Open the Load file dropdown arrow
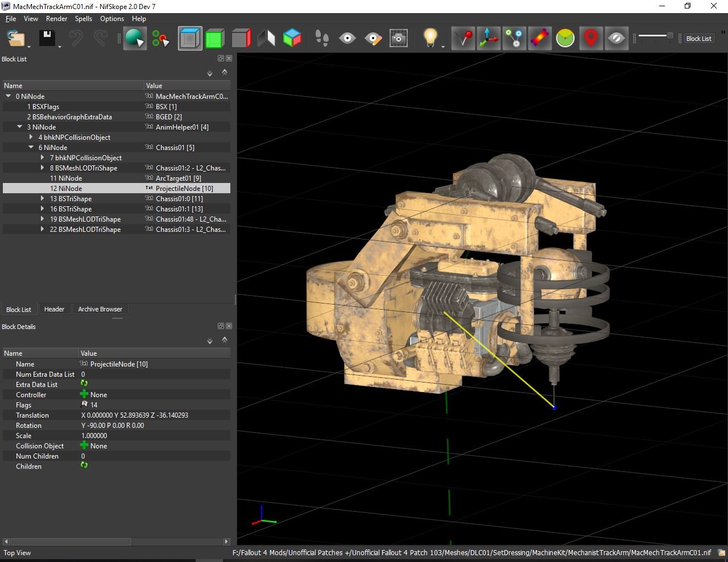The width and height of the screenshot is (728, 562). point(29,47)
